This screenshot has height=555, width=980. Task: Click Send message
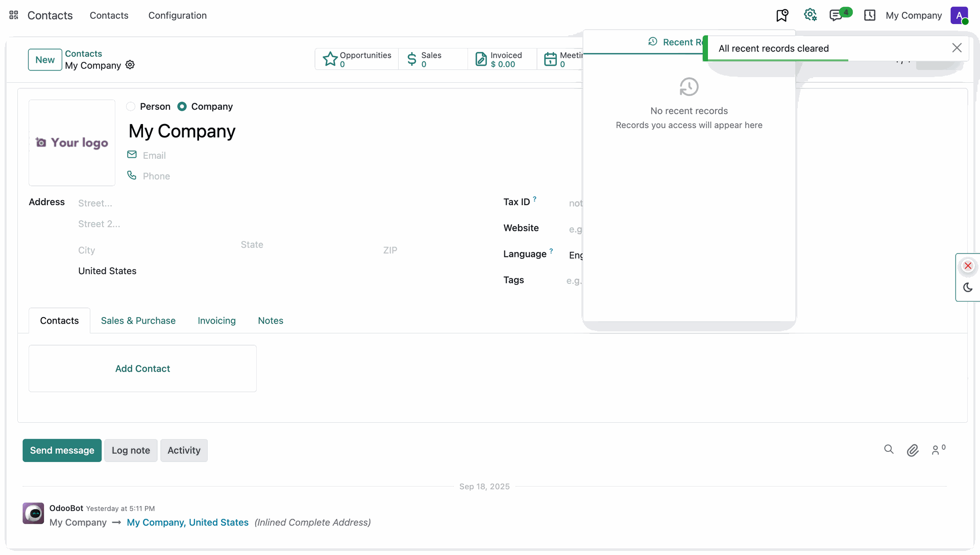coord(62,450)
